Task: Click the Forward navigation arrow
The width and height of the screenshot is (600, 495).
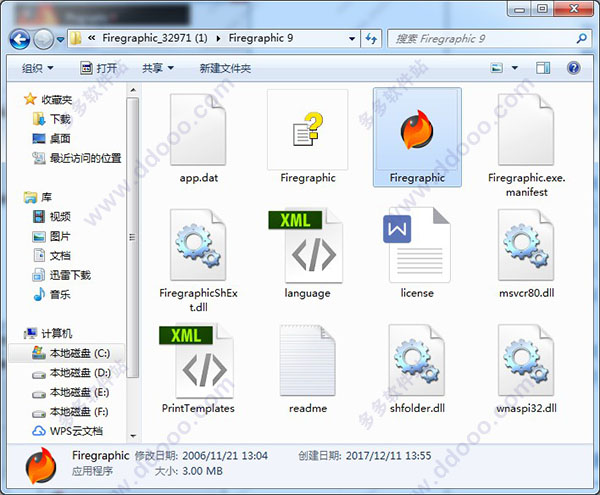Action: [x=43, y=39]
